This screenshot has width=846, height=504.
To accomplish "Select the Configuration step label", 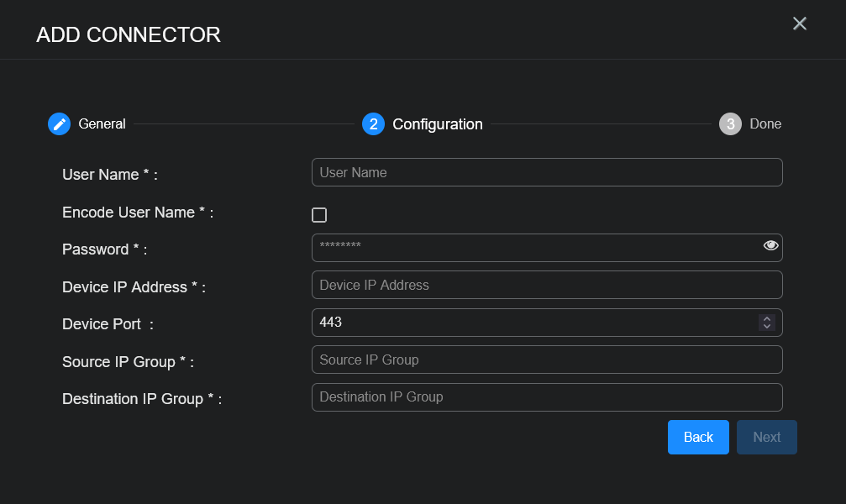I will point(437,124).
